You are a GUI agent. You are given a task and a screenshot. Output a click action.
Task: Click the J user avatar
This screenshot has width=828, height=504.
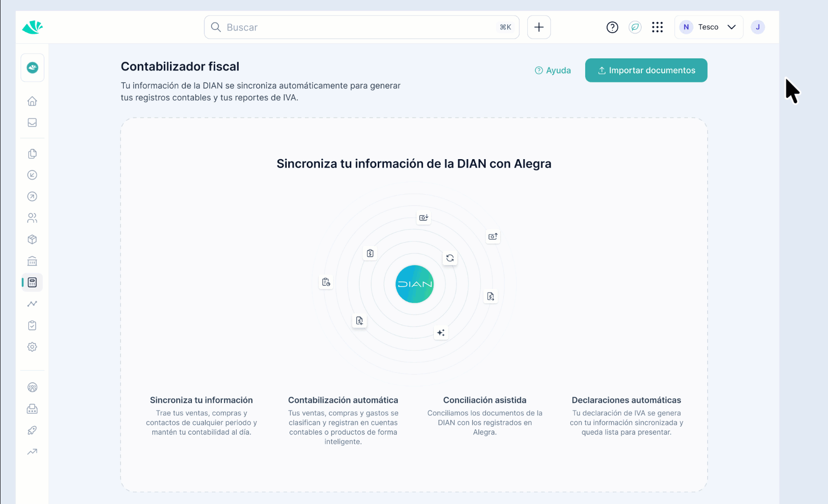pos(757,27)
